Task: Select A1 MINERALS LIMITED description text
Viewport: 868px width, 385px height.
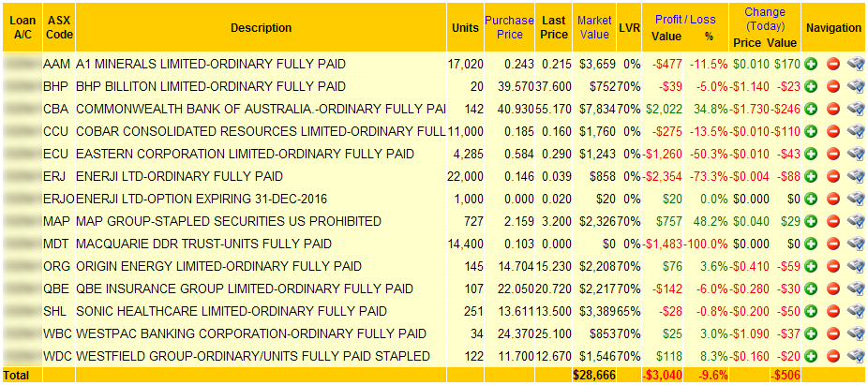Action: [x=210, y=64]
